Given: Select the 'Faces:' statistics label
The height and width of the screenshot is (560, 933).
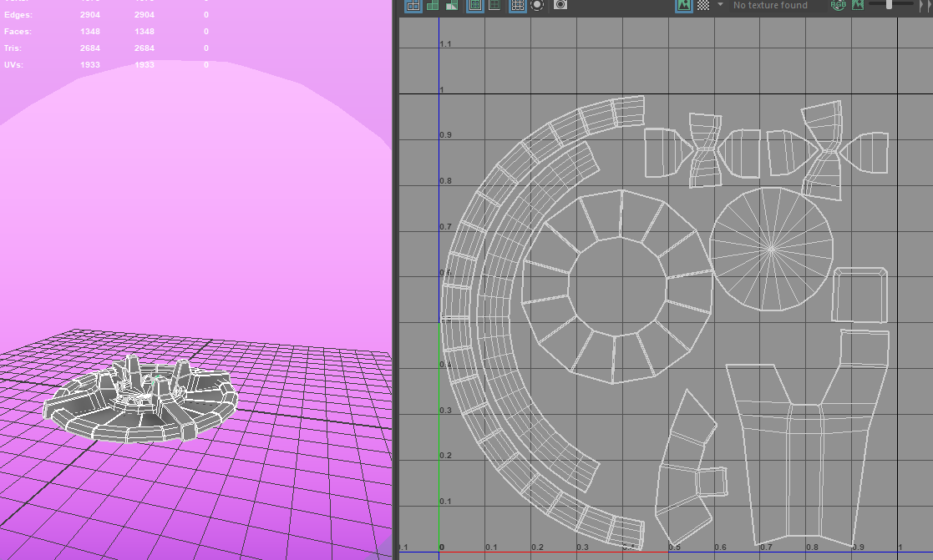Looking at the screenshot, I should coord(18,31).
